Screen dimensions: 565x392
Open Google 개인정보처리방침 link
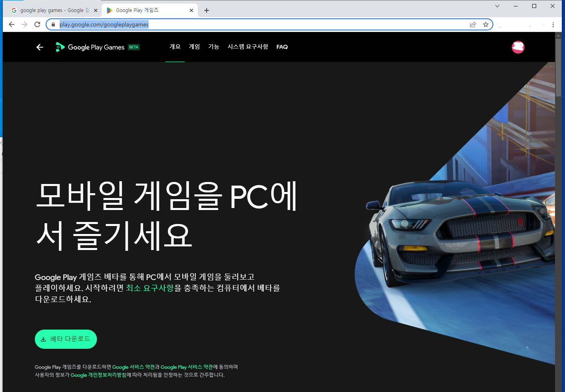[99, 375]
